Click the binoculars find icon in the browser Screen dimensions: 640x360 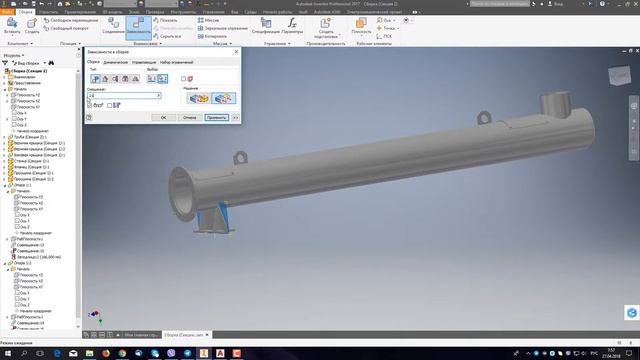(x=51, y=63)
